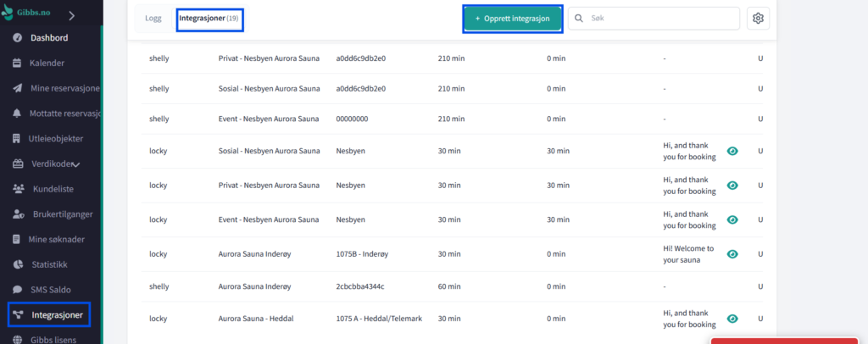Image resolution: width=868 pixels, height=344 pixels.
Task: Click the Dashbord gauge icon
Action: pyautogui.click(x=18, y=38)
